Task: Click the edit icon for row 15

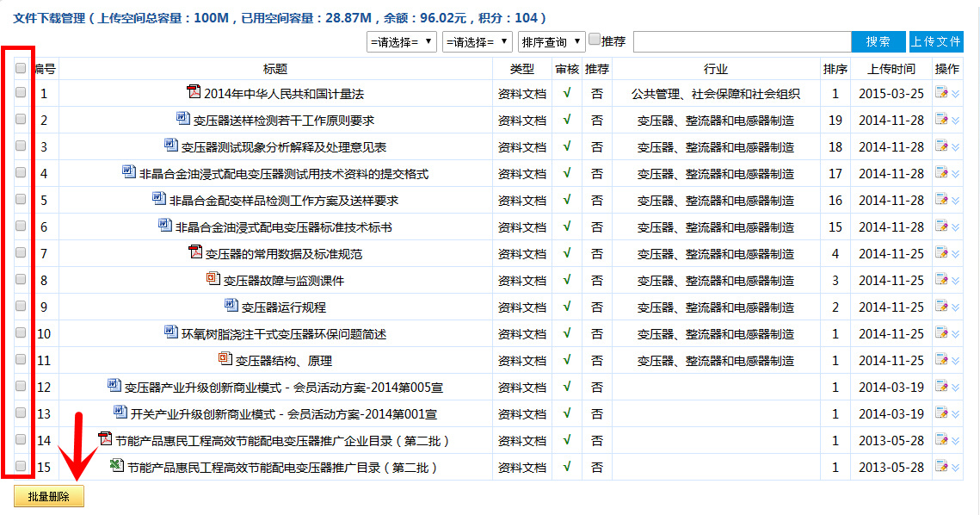Action: 941,468
